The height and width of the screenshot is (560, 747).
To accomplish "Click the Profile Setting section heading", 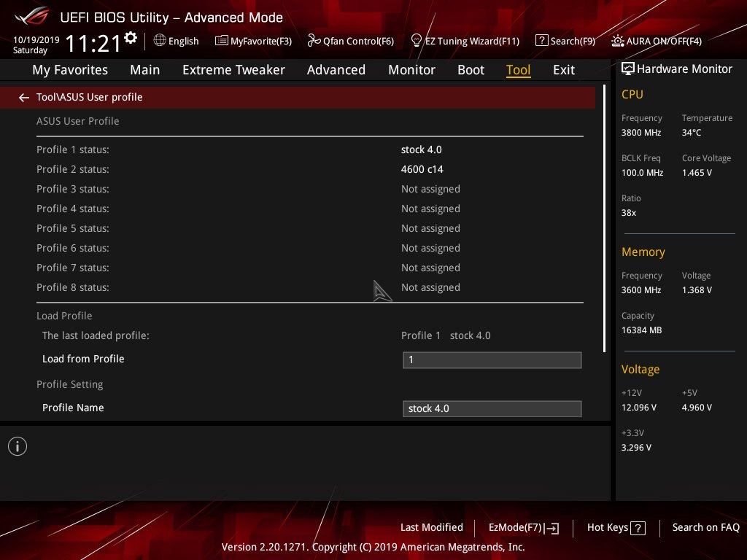I will pos(69,384).
